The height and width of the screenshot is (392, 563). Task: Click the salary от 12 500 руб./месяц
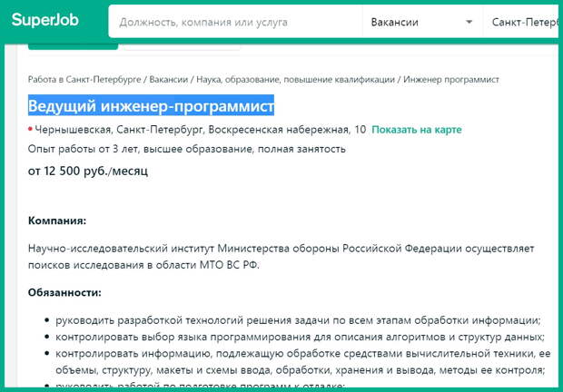coord(87,170)
